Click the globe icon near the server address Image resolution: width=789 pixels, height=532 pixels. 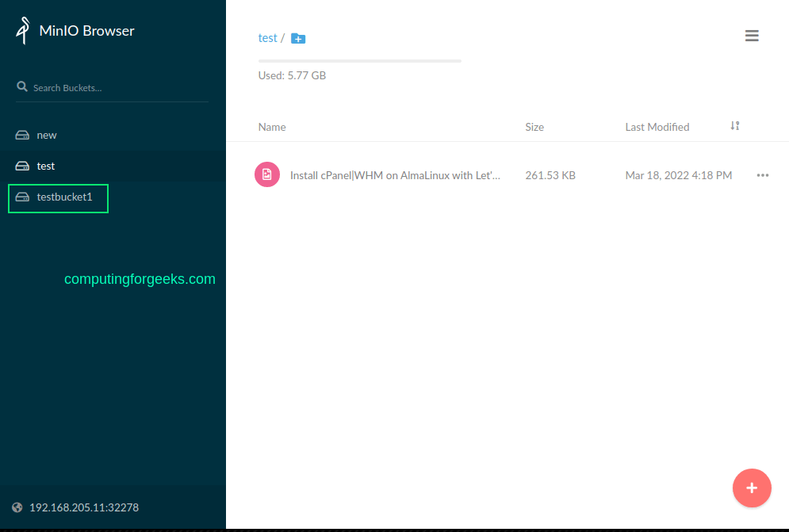pos(17,507)
